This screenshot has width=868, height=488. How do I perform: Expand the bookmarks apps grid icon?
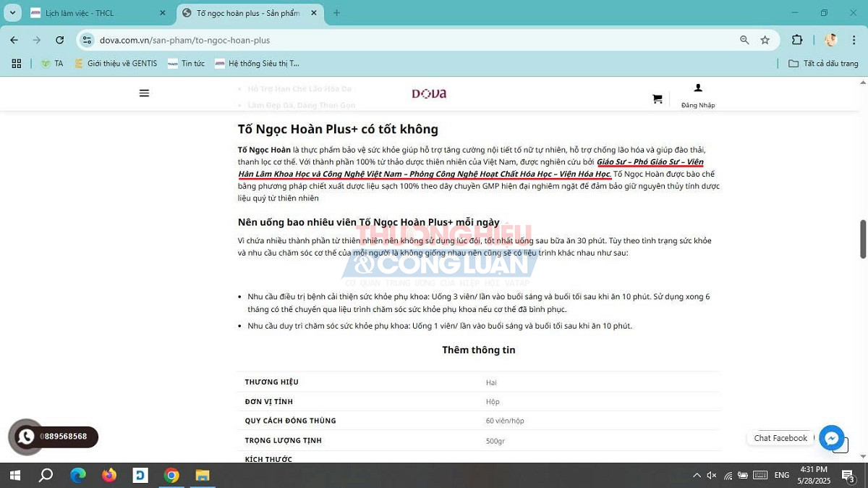(16, 63)
